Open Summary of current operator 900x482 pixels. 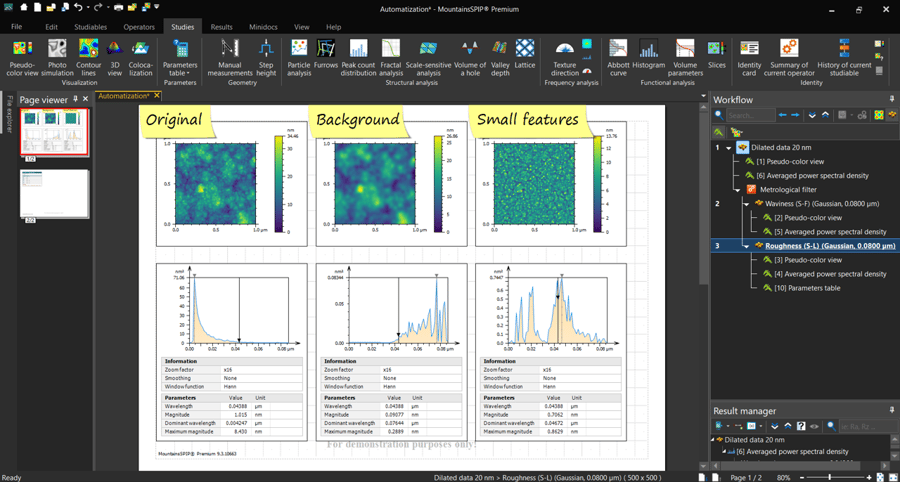(x=789, y=57)
